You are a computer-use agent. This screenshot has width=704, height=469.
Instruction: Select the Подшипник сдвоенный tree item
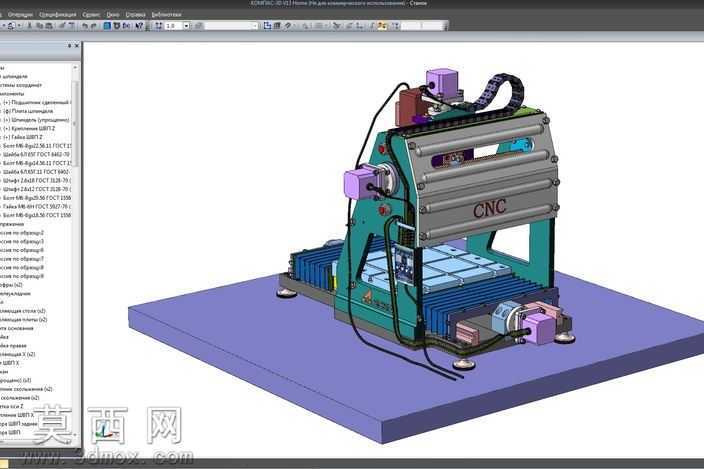pyautogui.click(x=36, y=102)
